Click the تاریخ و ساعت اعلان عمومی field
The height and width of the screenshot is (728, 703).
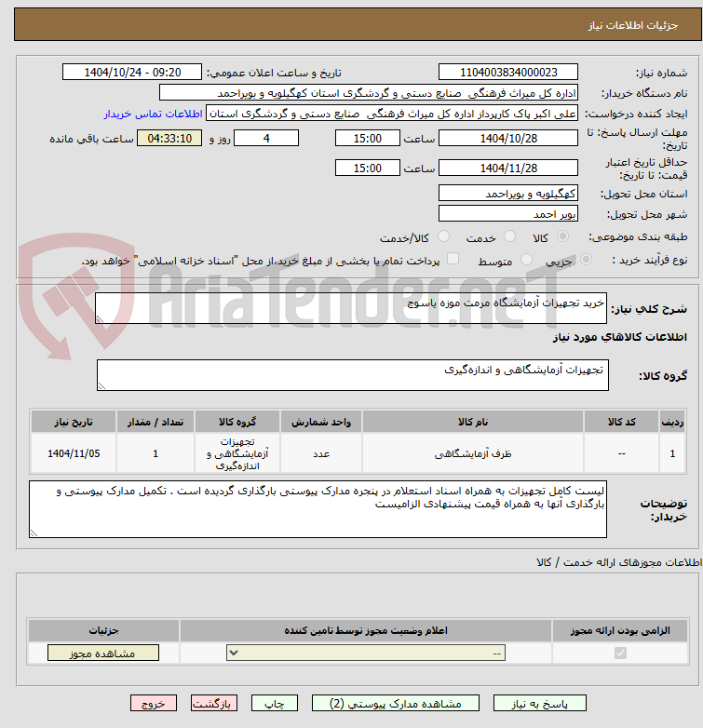(x=132, y=73)
